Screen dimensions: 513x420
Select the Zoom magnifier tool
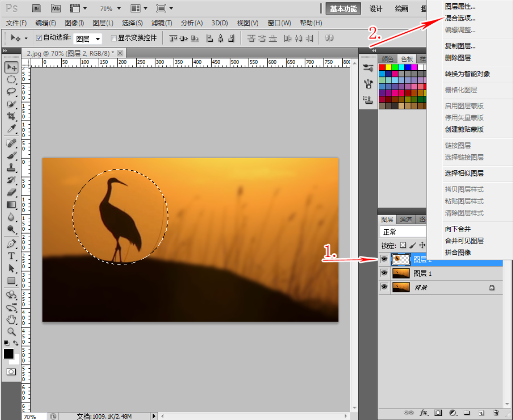pyautogui.click(x=11, y=331)
